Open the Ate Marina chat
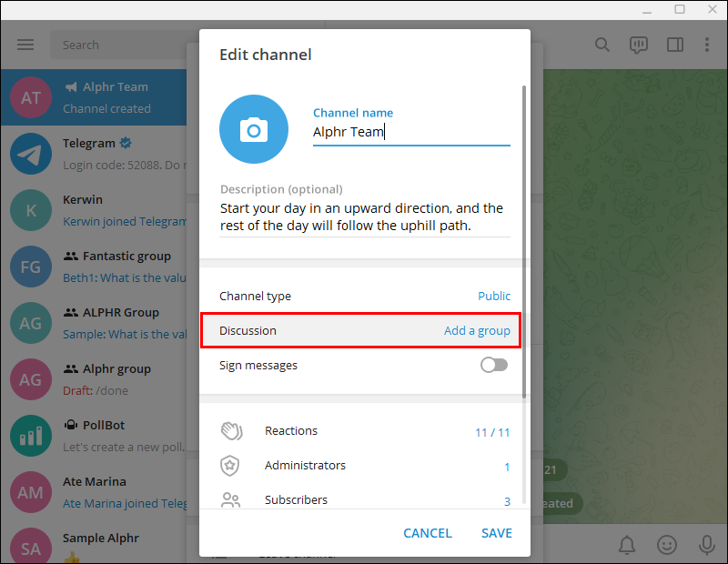 (x=94, y=492)
